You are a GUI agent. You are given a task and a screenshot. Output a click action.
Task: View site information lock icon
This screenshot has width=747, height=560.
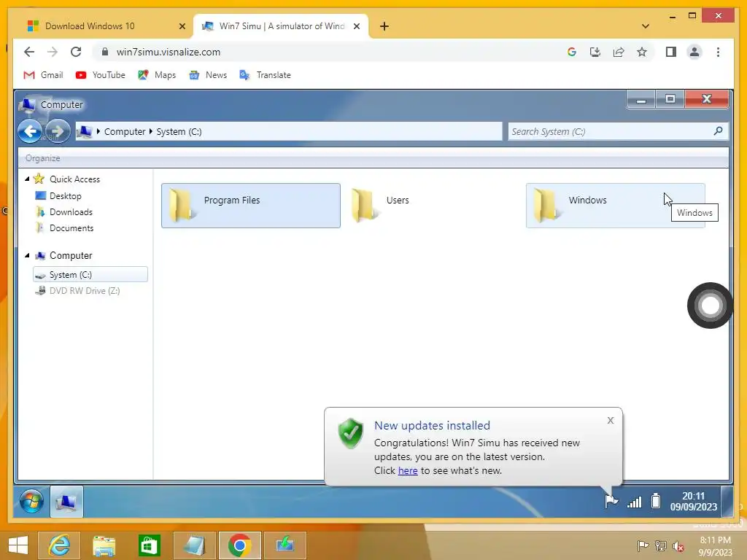(x=105, y=52)
